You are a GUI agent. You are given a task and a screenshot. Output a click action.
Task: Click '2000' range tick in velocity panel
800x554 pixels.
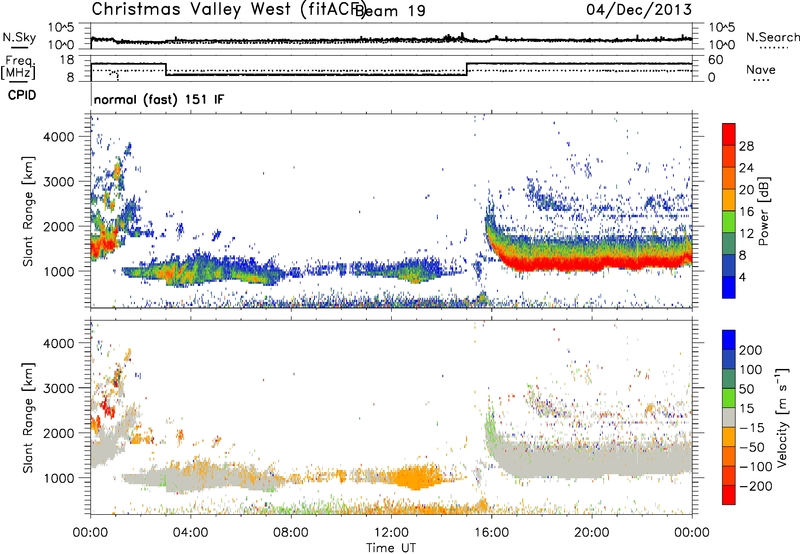coord(58,433)
